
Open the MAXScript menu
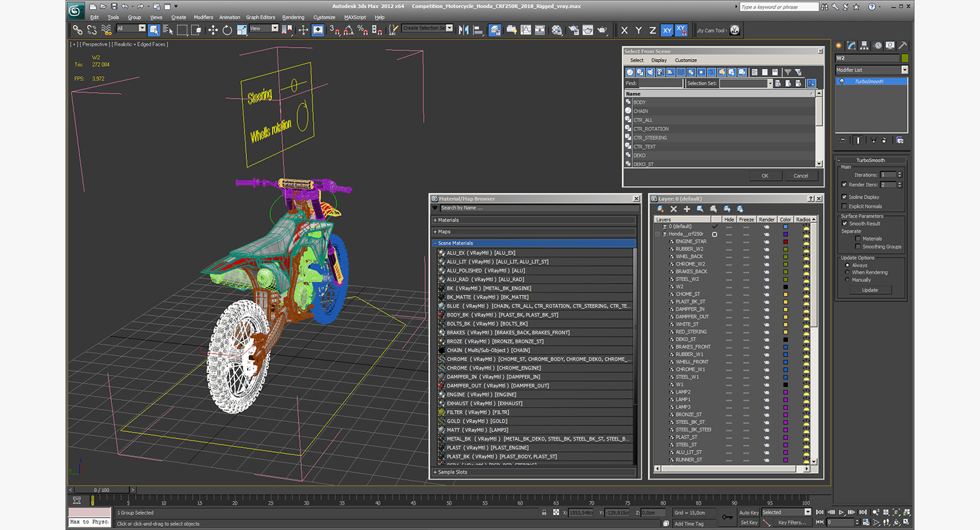(x=355, y=17)
